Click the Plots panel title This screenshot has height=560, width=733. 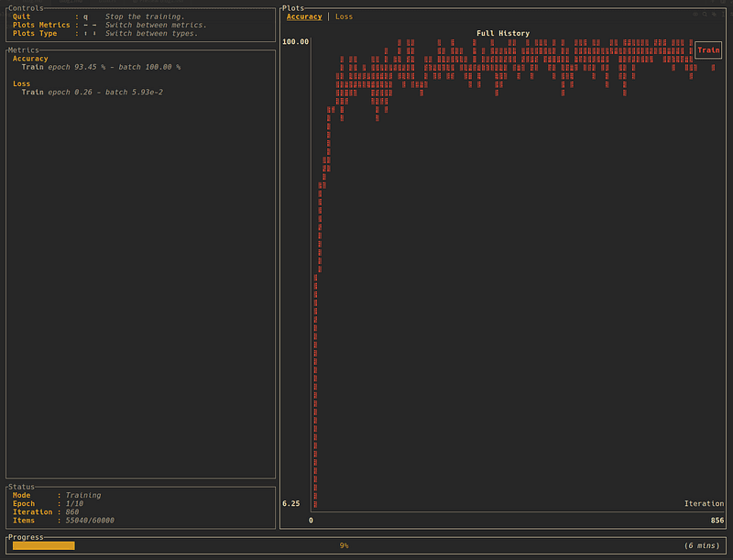tap(293, 8)
